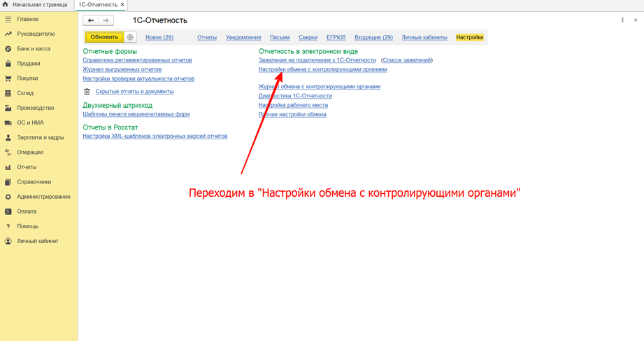The height and width of the screenshot is (341, 644).
Task: Open Скрытые отчеты и документы link
Action: 134,92
